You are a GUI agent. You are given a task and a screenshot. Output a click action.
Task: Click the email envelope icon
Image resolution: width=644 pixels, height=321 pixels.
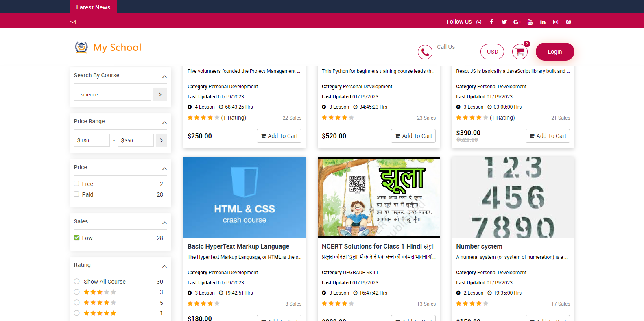click(73, 22)
